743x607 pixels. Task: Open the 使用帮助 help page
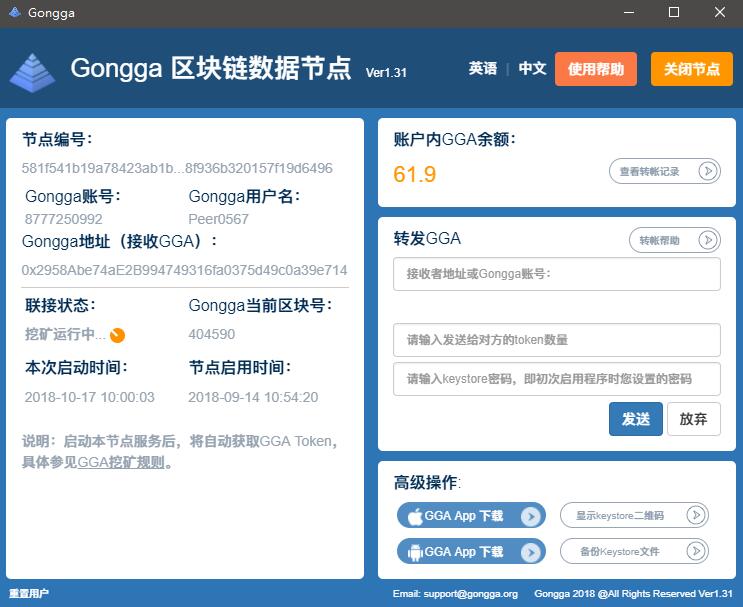coord(596,69)
